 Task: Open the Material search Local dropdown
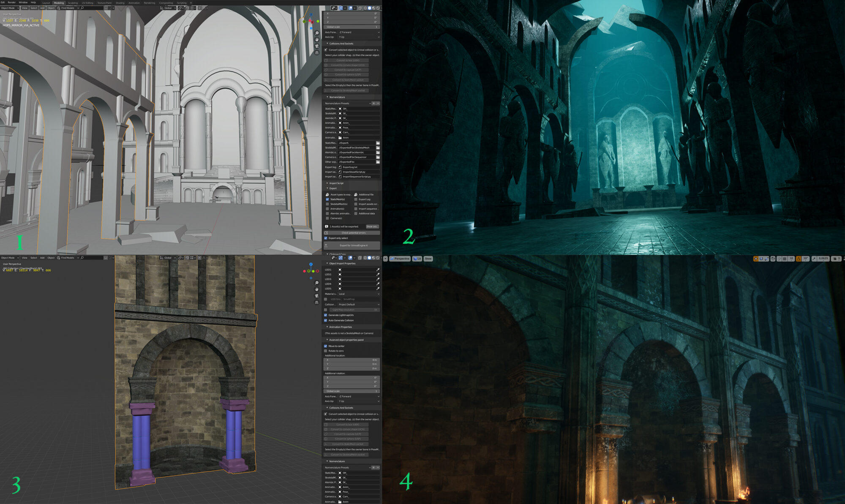click(358, 294)
